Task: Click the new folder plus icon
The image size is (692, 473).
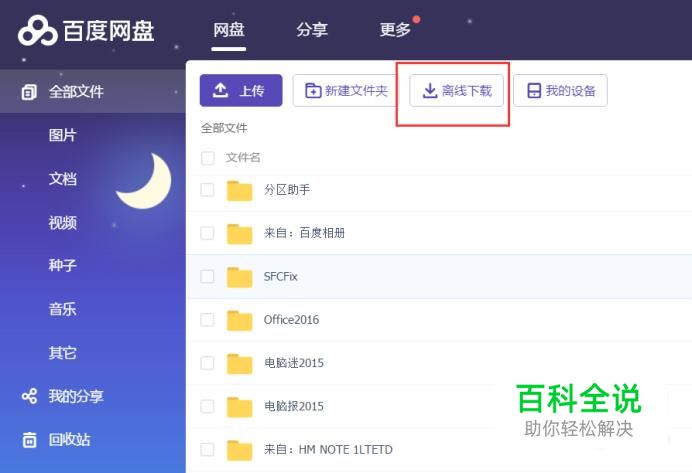Action: pyautogui.click(x=313, y=90)
